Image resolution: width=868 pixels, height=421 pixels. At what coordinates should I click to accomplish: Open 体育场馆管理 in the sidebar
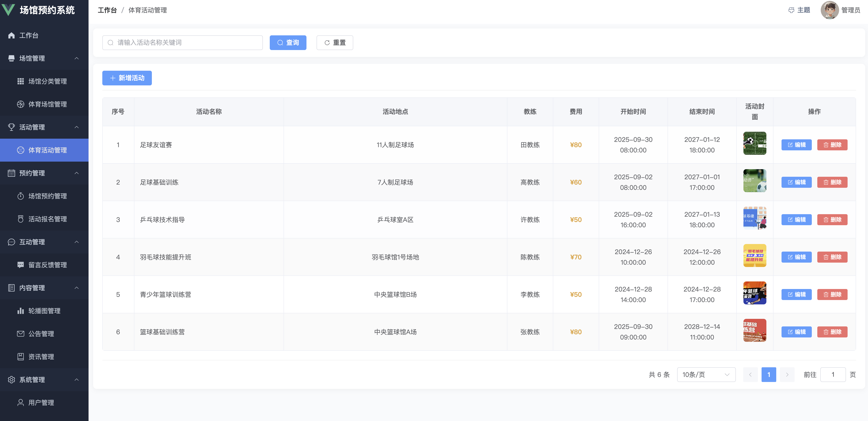(x=47, y=104)
